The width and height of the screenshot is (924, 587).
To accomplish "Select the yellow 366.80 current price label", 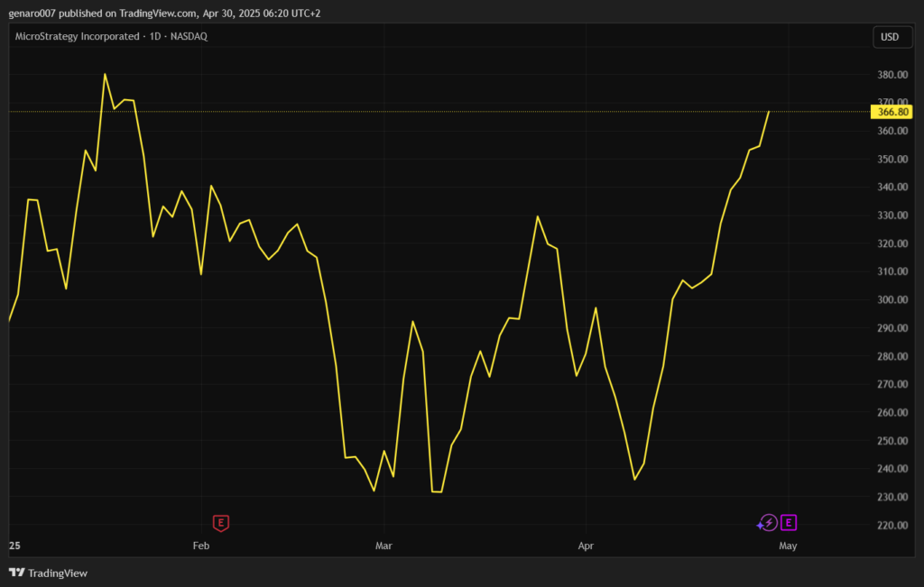I will tap(891, 112).
